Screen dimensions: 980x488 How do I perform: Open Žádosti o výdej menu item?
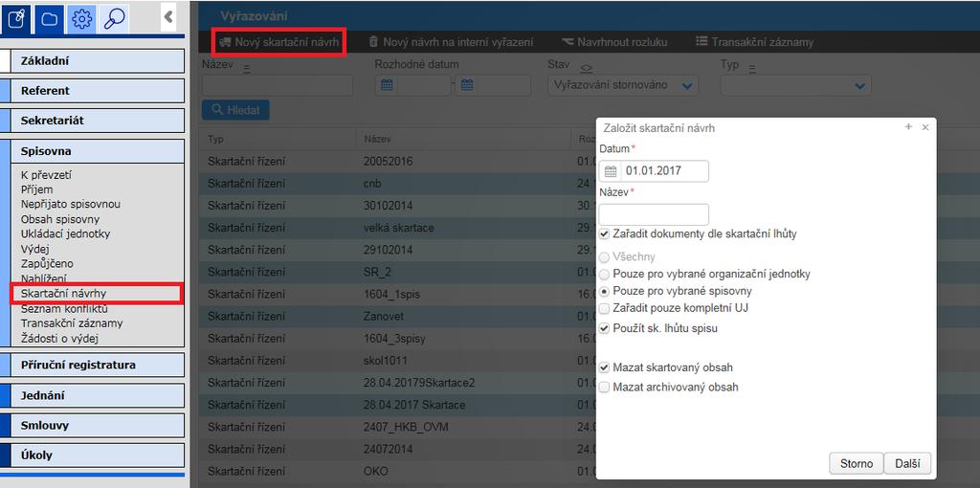coord(60,339)
